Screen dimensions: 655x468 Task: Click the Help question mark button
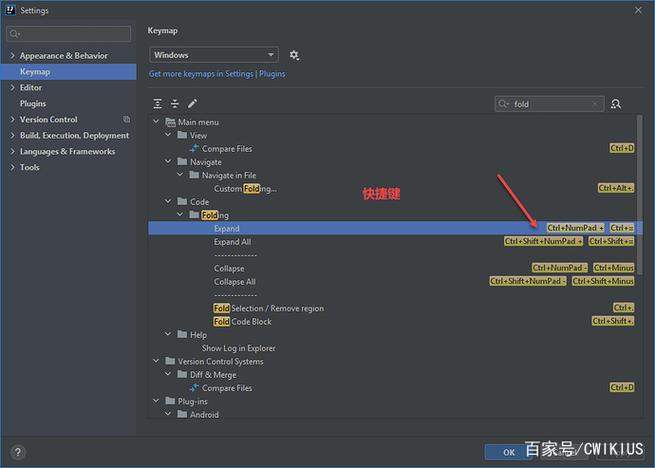click(x=18, y=452)
